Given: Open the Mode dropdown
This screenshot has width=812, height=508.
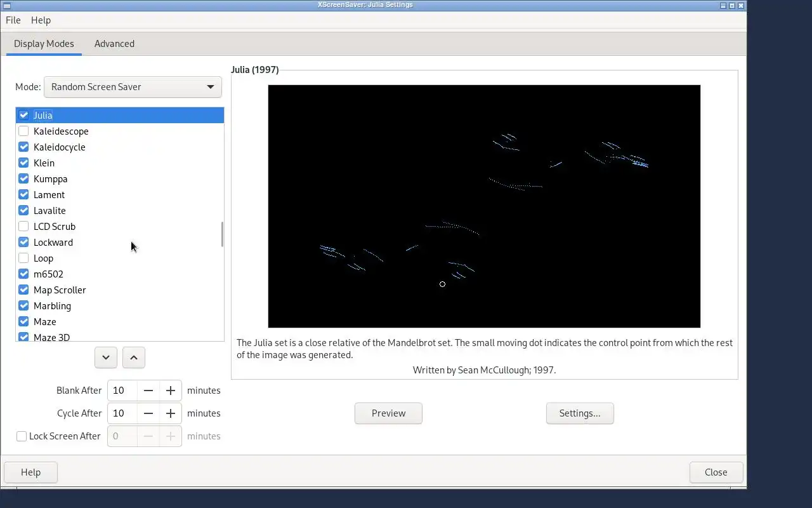Looking at the screenshot, I should coord(133,87).
